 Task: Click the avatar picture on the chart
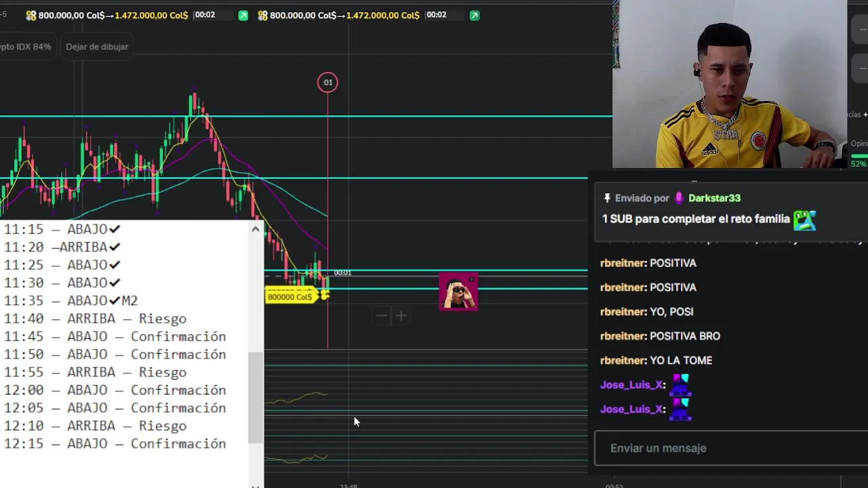coord(458,291)
